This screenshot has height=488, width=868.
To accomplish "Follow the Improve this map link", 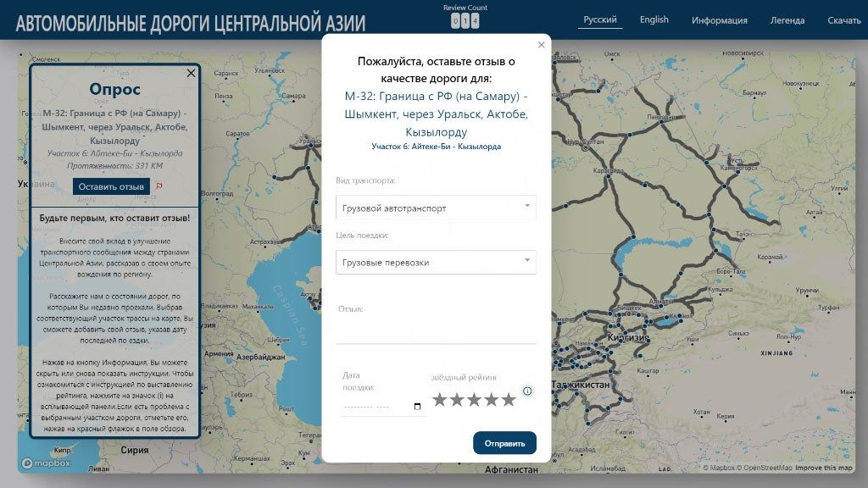I will coord(826,467).
